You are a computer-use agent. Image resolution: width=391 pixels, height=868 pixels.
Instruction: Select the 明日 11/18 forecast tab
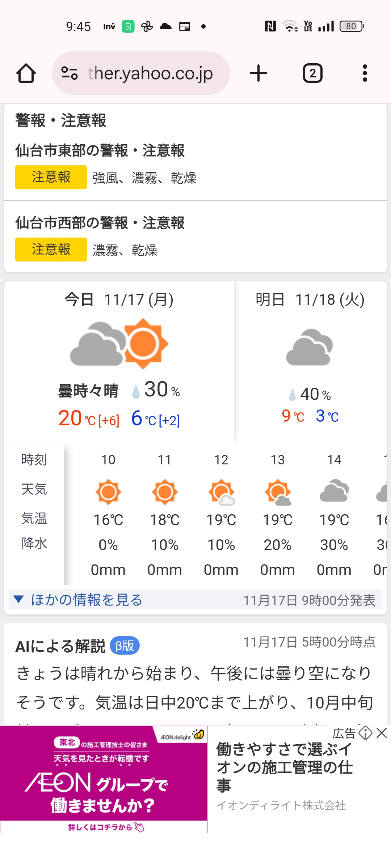[x=310, y=299]
